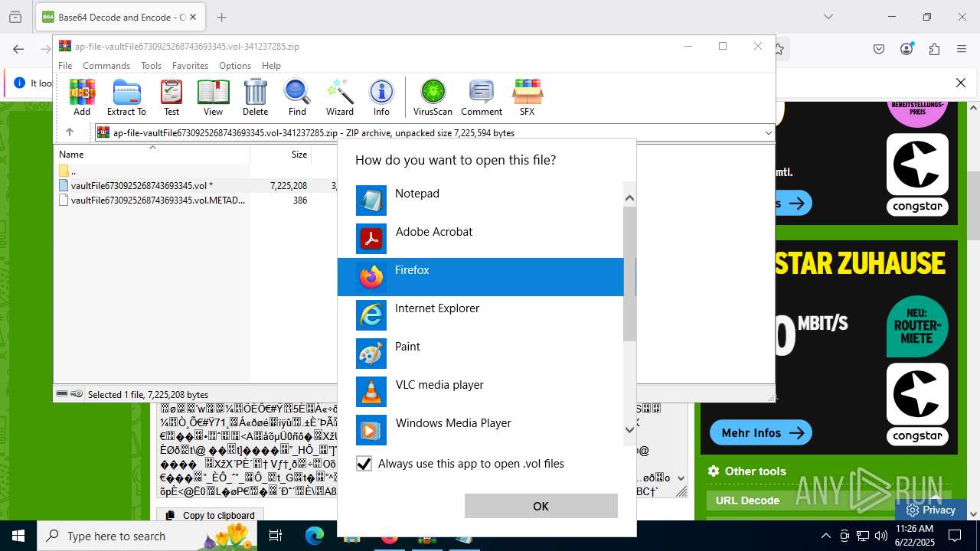
Task: Open the Options menu
Action: point(235,66)
